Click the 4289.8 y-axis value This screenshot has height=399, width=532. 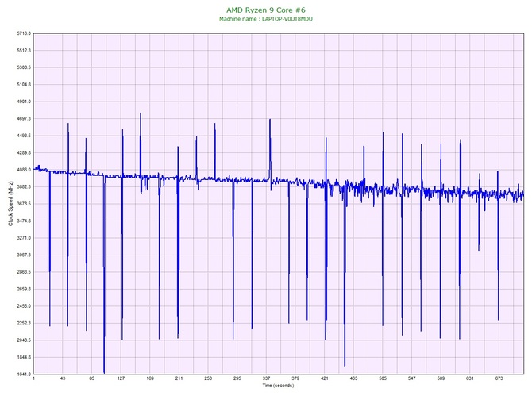pyautogui.click(x=24, y=153)
